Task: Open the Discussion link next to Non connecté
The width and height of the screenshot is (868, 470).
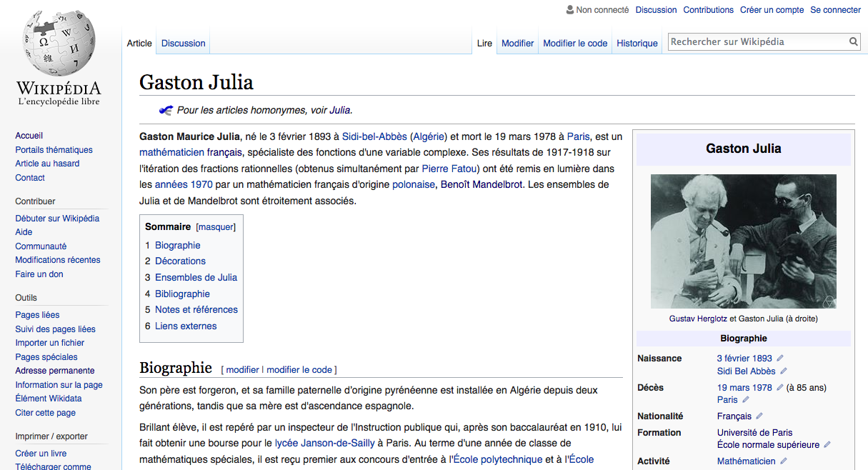Action: point(656,10)
